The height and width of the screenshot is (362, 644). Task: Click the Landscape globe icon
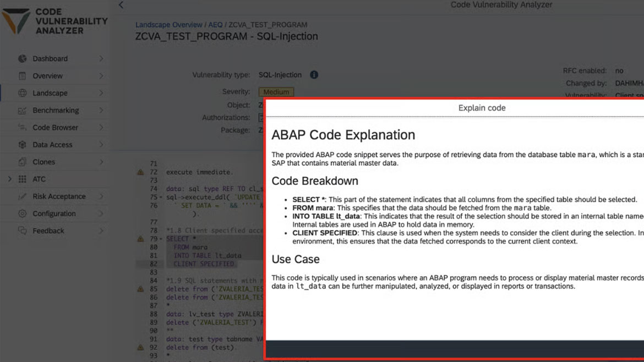click(22, 93)
